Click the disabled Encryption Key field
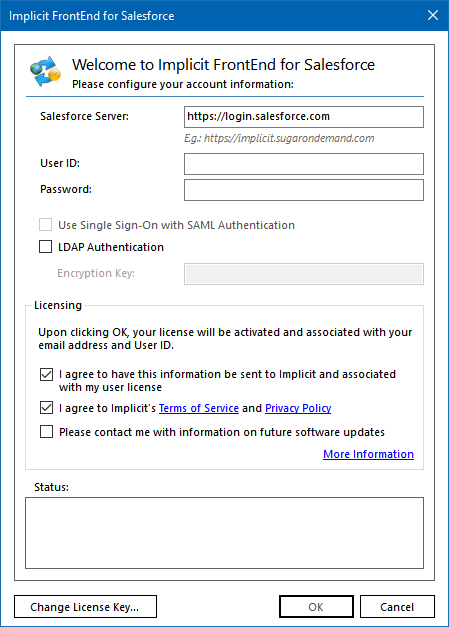449x627 pixels. tap(303, 274)
